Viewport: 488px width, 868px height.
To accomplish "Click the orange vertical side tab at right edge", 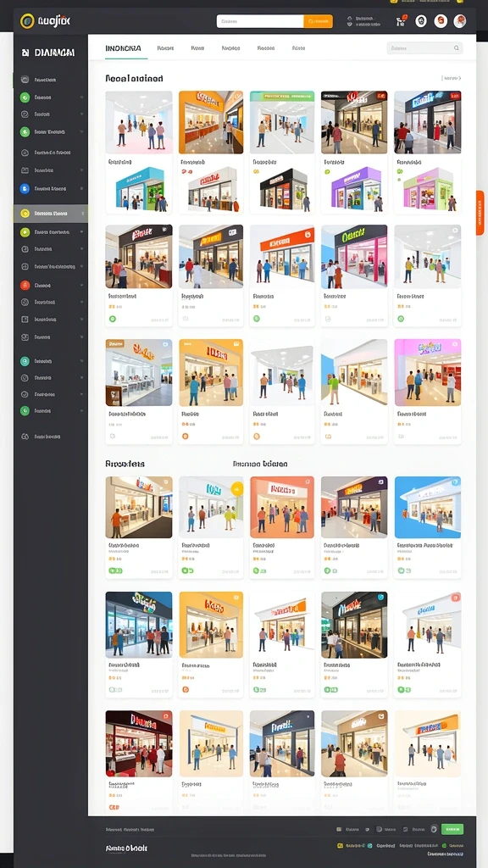I will (480, 213).
